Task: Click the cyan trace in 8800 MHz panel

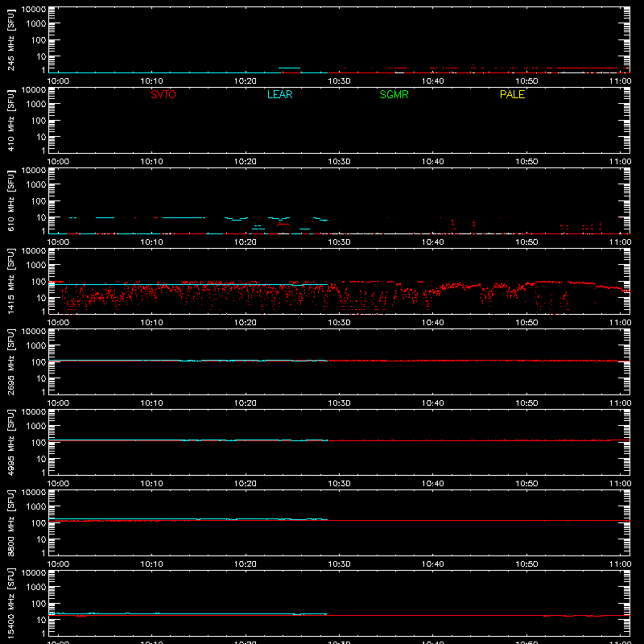Action: 188,519
